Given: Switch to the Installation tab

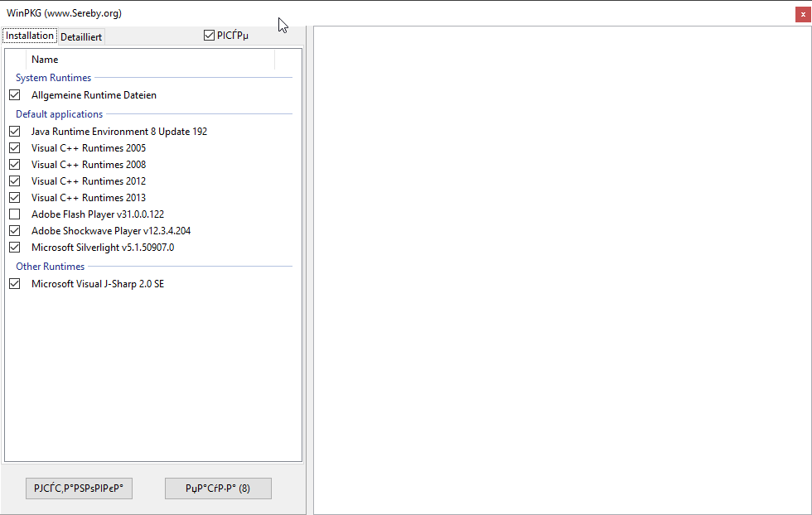Looking at the screenshot, I should click(x=30, y=36).
